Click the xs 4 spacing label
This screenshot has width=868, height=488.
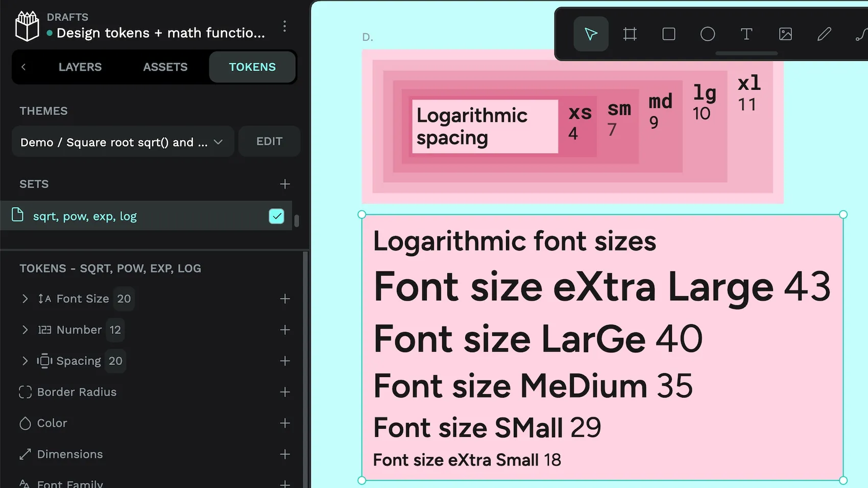coord(580,123)
